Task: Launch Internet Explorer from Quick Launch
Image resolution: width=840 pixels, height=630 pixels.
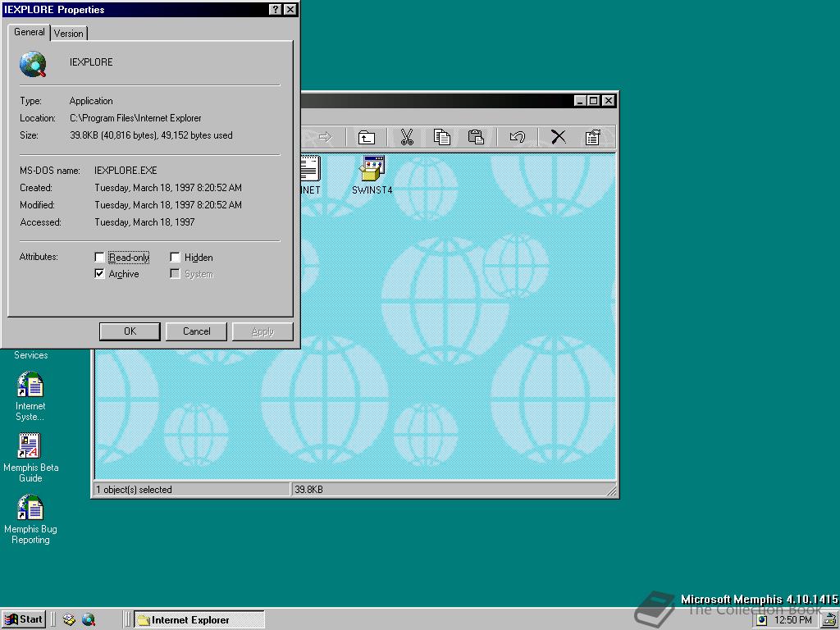Action: click(89, 620)
